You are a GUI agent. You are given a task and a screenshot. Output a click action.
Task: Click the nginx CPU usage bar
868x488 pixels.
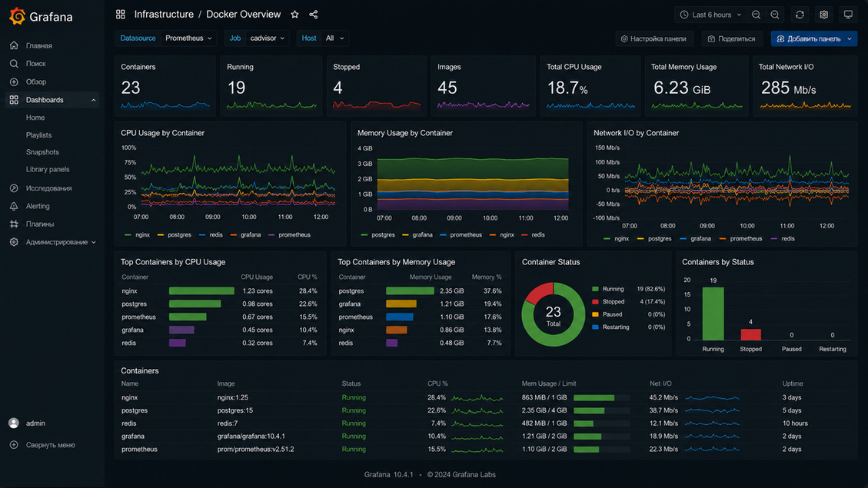201,291
